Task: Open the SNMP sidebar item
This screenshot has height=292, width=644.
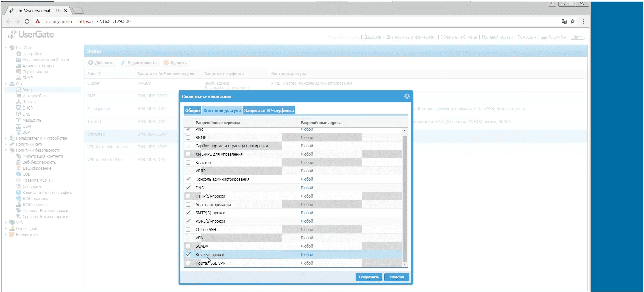Action: [x=28, y=78]
